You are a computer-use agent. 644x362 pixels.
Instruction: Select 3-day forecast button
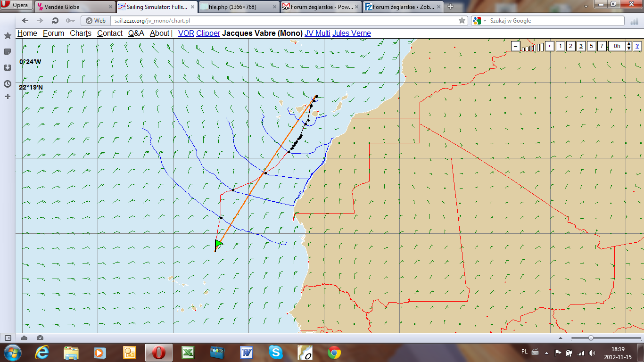[x=581, y=46]
